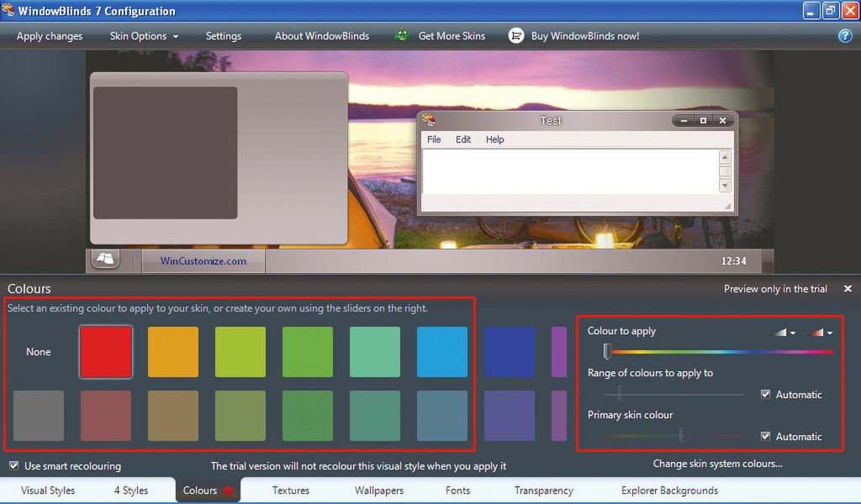This screenshot has width=861, height=504.
Task: Click the Get More Skins frog icon
Action: pyautogui.click(x=403, y=35)
